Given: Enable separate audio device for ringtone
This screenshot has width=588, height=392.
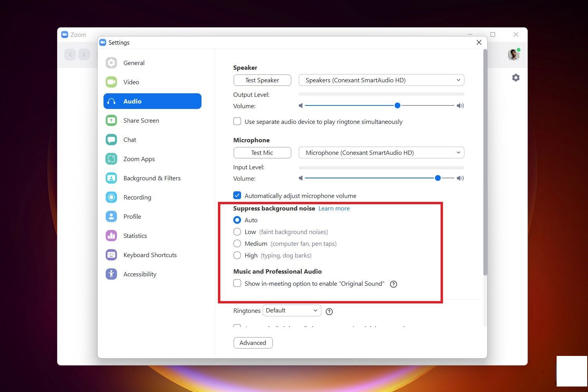Looking at the screenshot, I should click(x=237, y=121).
